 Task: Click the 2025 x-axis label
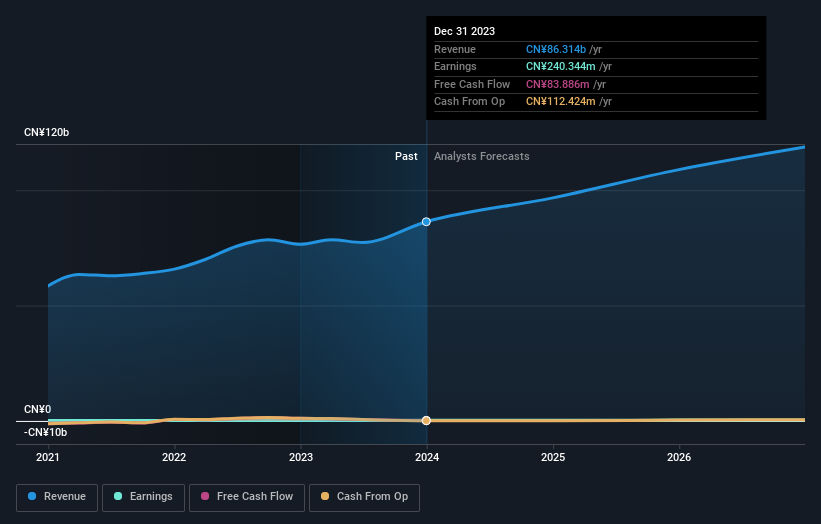click(553, 458)
